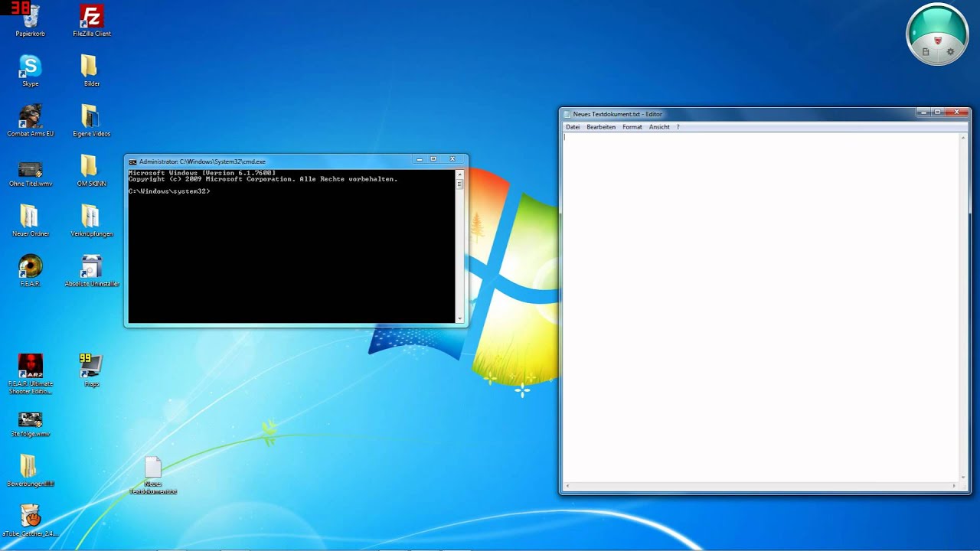This screenshot has width=980, height=551.
Task: Click the gear settings icon in the gadget
Action: [951, 52]
